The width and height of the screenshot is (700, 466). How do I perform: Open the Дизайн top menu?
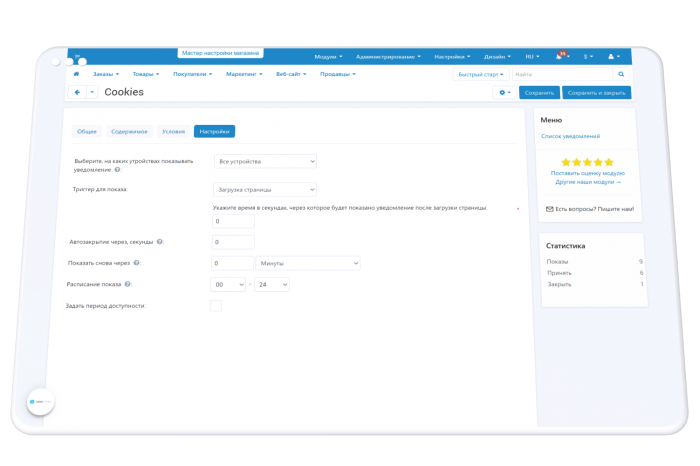[x=497, y=57]
